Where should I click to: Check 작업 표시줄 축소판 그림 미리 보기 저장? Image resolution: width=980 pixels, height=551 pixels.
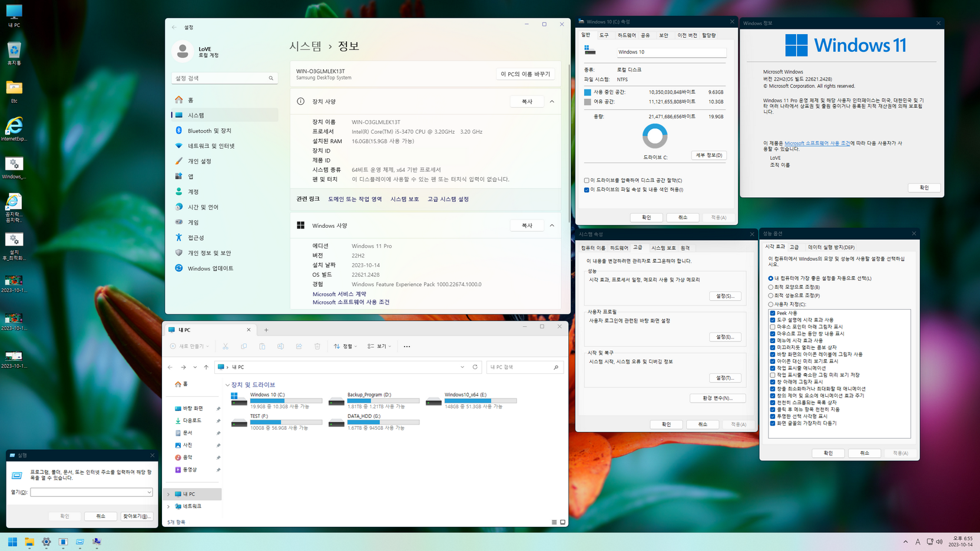(x=773, y=375)
